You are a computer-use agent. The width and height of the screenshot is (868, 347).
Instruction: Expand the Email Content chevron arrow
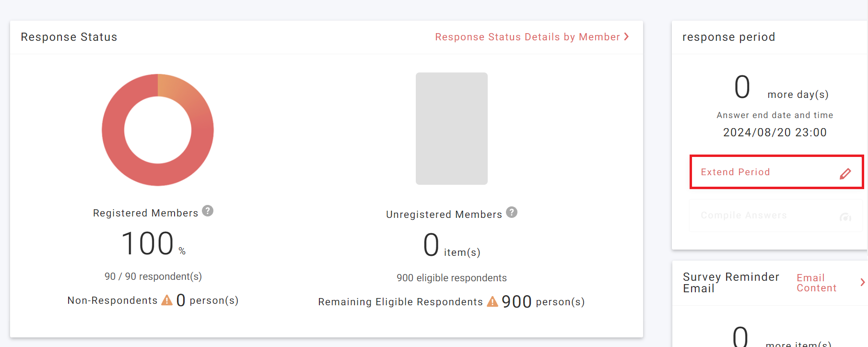[862, 282]
